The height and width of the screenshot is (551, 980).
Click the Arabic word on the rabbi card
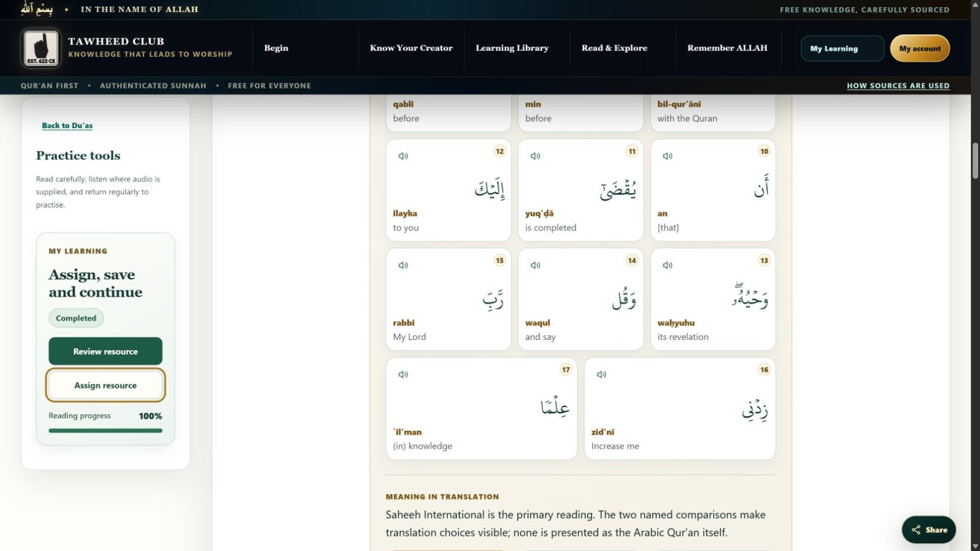point(493,299)
